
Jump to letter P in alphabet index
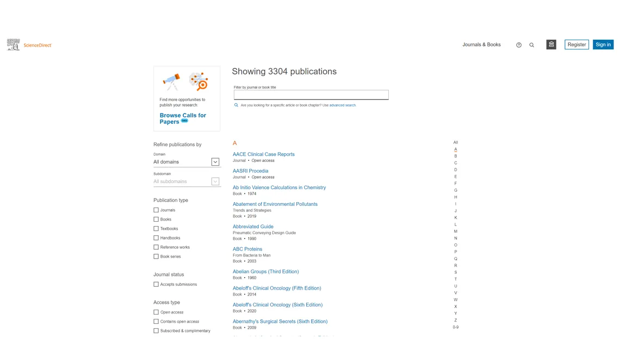pyautogui.click(x=456, y=252)
